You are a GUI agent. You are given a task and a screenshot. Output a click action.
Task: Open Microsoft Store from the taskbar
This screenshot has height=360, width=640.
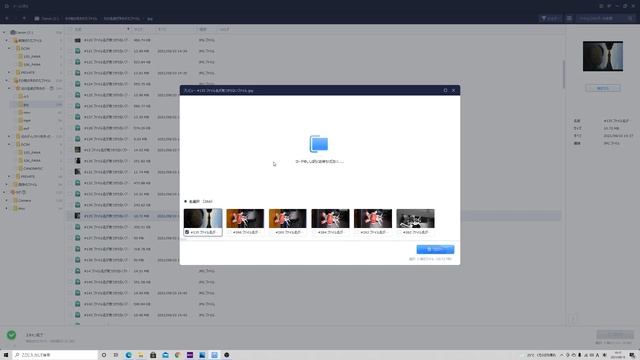(x=153, y=355)
